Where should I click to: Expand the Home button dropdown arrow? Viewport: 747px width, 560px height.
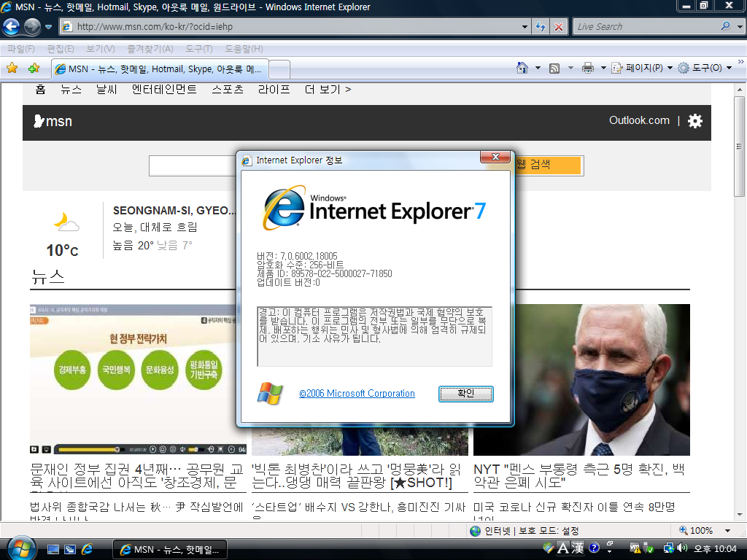click(x=538, y=68)
